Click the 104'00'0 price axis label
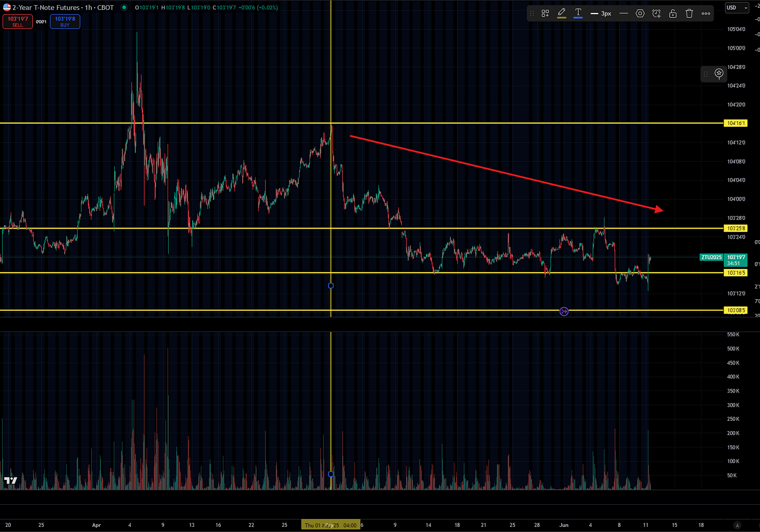The image size is (760, 532). pos(736,199)
